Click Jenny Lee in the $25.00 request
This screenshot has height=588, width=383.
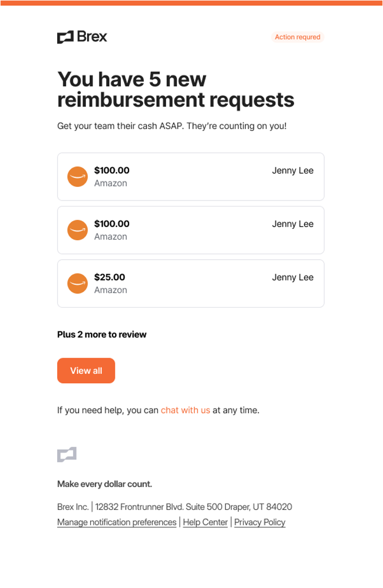[x=293, y=277]
